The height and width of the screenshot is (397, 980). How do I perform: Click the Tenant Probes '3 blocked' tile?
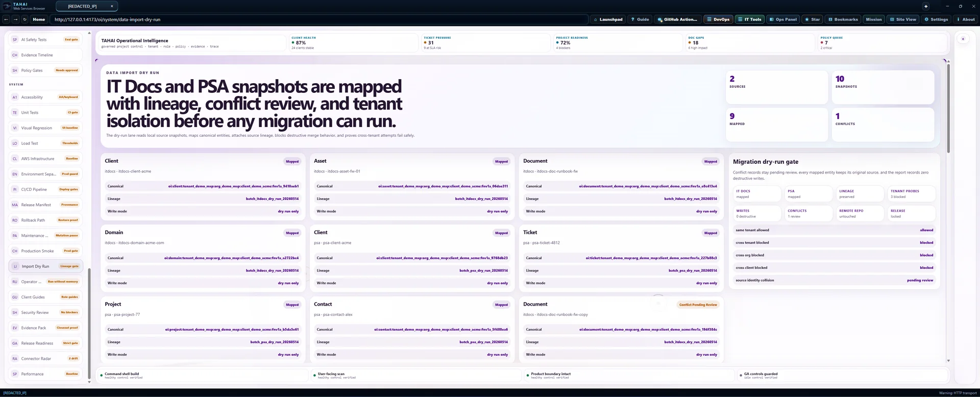(x=912, y=194)
